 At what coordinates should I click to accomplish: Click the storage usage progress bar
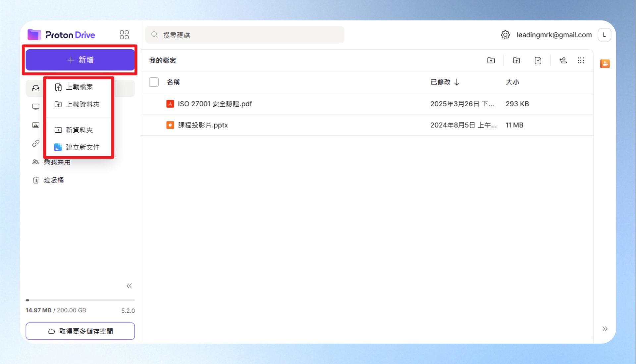(80, 300)
